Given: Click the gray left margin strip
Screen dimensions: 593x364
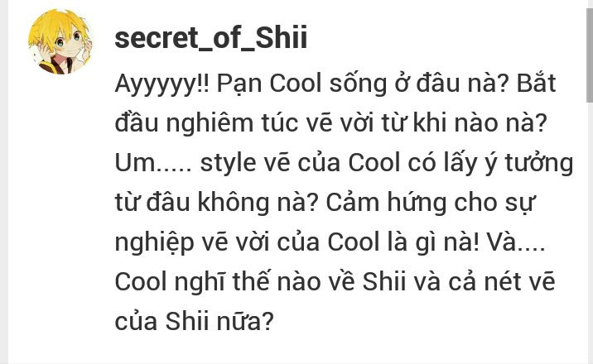Looking at the screenshot, I should coord(4,182).
